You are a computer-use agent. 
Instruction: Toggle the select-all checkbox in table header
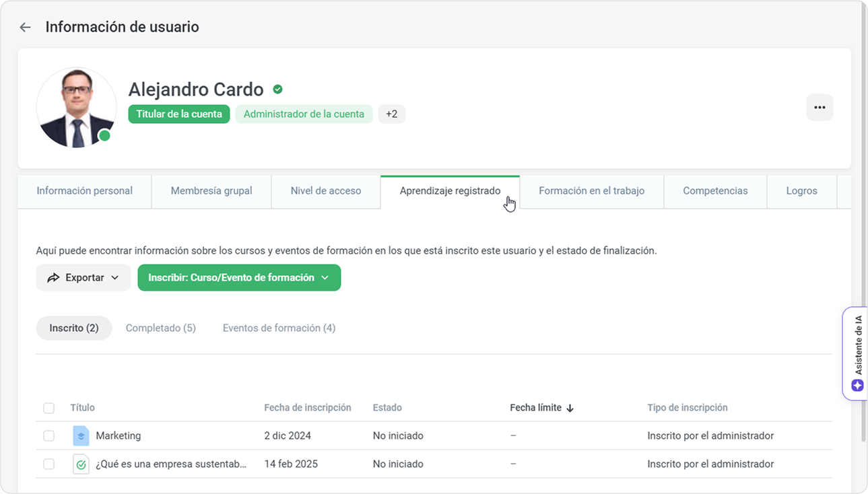point(48,408)
